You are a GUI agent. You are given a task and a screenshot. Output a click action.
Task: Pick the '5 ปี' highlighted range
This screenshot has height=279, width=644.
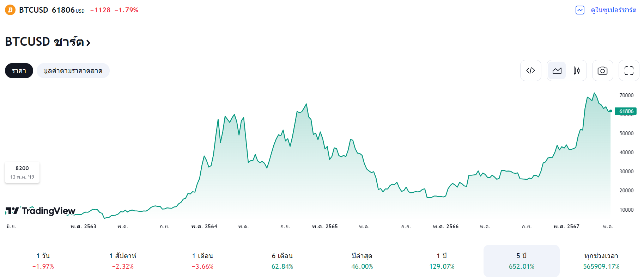pyautogui.click(x=521, y=261)
